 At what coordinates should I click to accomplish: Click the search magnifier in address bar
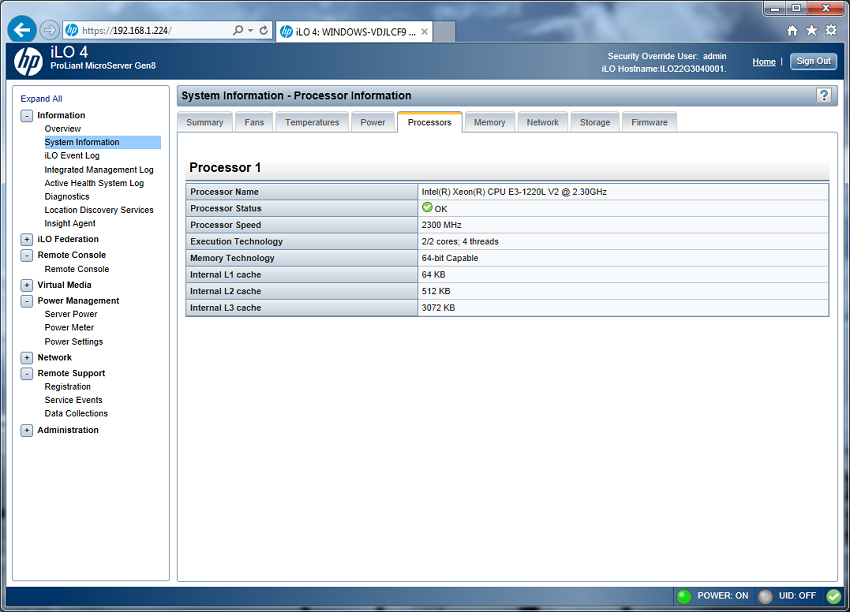point(238,30)
